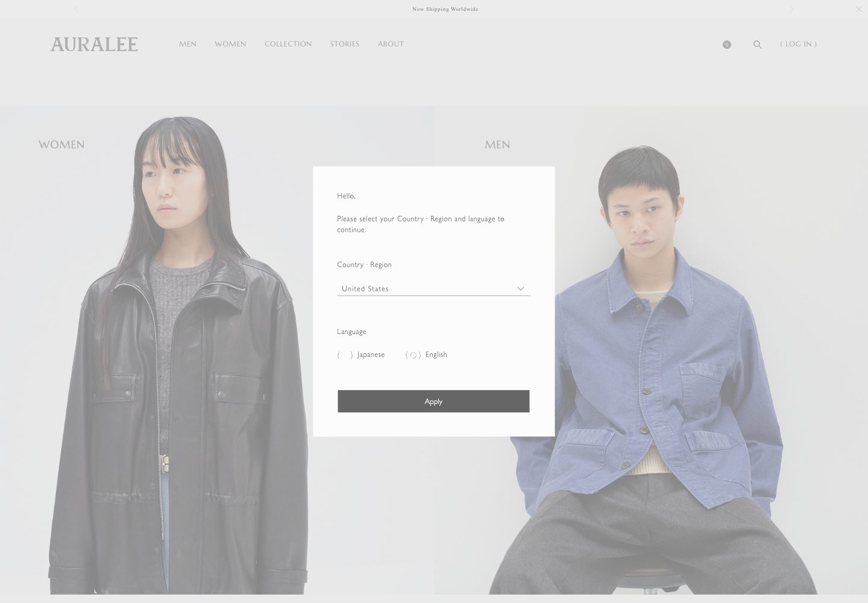The image size is (868, 603).
Task: Select the Japanese language option
Action: [361, 355]
